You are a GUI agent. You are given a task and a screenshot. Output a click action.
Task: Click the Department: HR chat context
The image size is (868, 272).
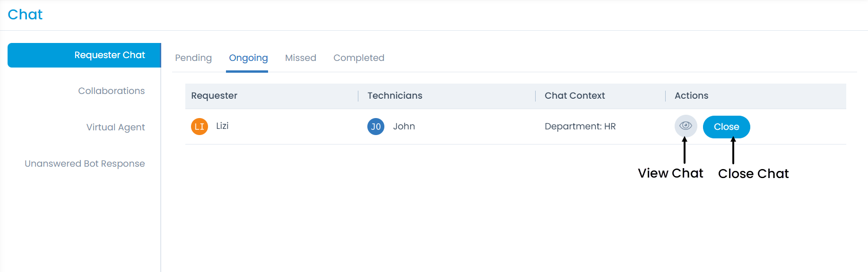pyautogui.click(x=580, y=127)
